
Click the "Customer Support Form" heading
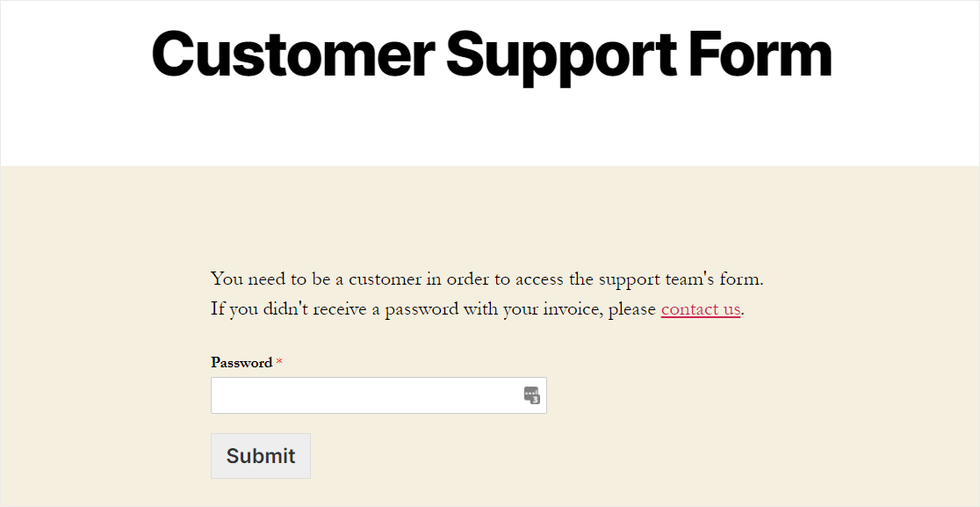point(491,54)
